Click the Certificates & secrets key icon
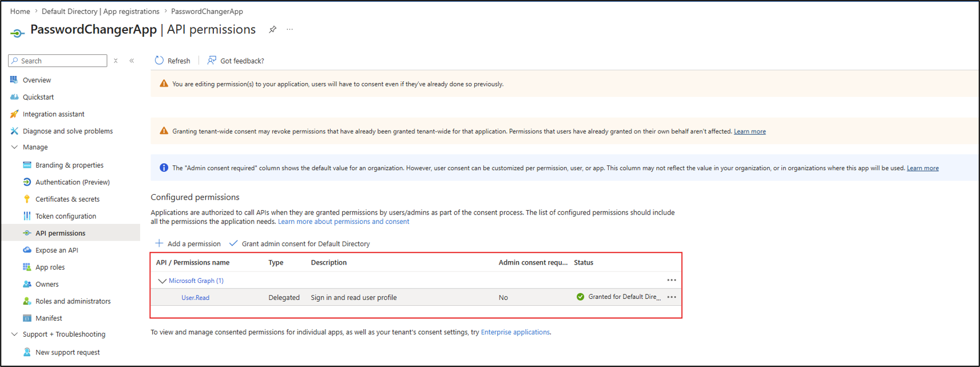 [x=27, y=199]
